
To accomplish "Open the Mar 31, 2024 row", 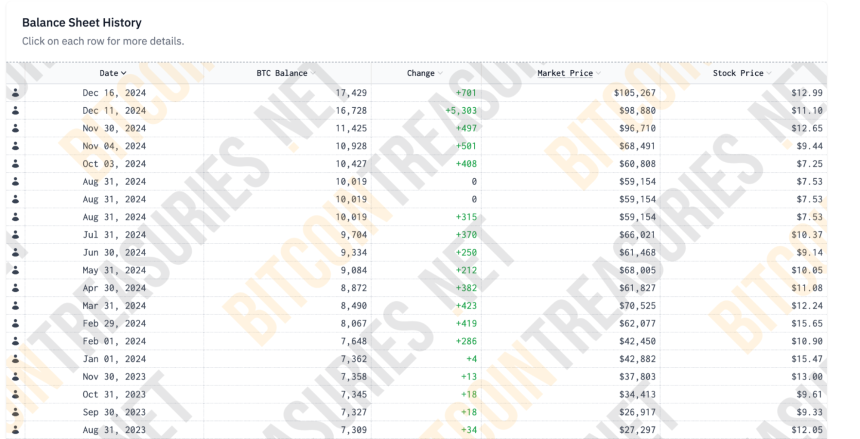I will [416, 306].
